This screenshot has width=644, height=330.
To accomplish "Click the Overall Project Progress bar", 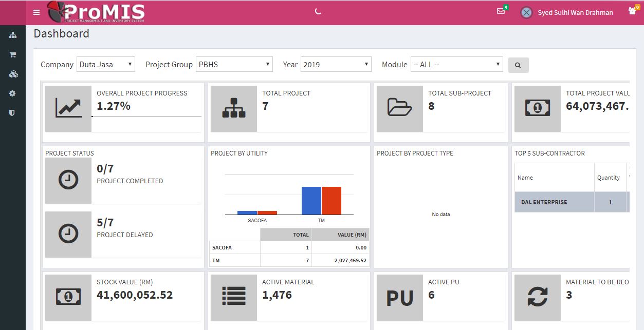I will (x=146, y=117).
